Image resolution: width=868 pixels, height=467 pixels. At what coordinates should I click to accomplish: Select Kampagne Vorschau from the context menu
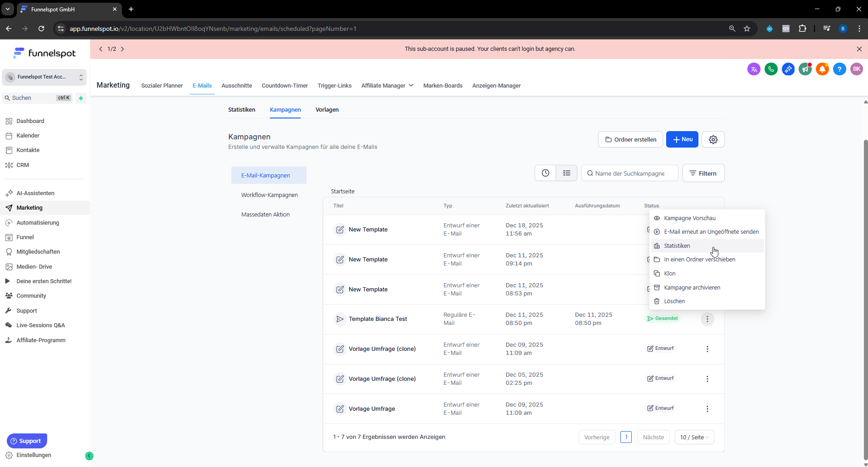707,218
